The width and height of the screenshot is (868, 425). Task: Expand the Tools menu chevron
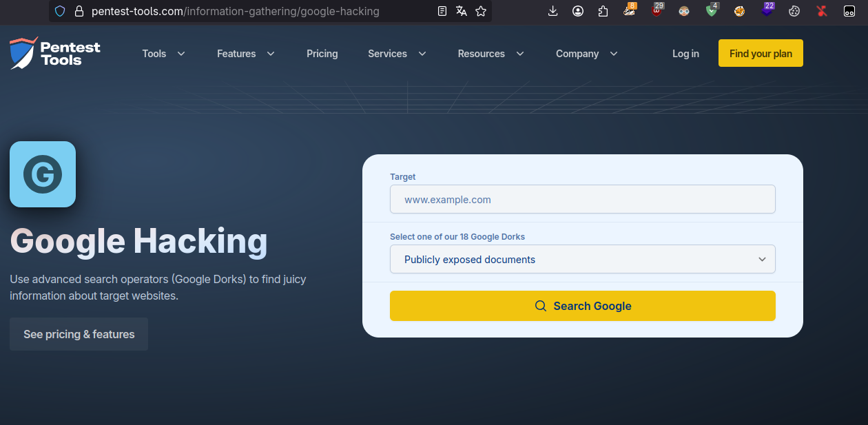(x=181, y=54)
